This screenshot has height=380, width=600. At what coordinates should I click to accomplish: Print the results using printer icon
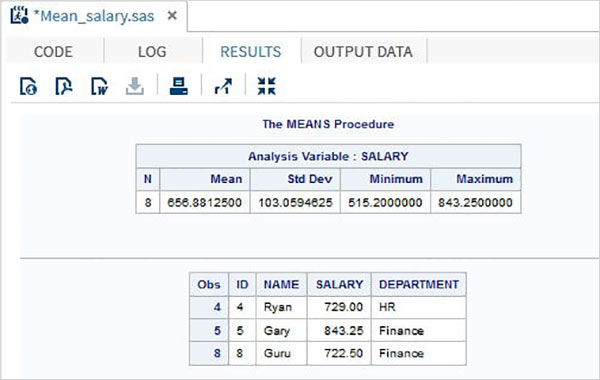coord(179,86)
